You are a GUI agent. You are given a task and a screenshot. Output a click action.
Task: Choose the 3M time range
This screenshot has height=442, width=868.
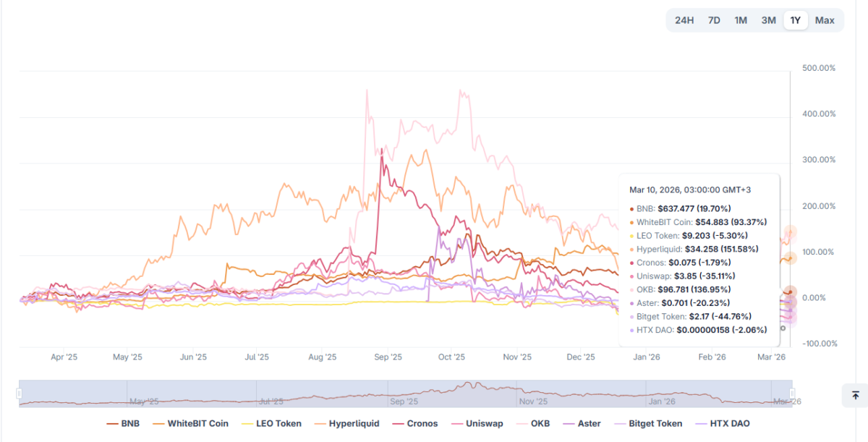click(768, 20)
